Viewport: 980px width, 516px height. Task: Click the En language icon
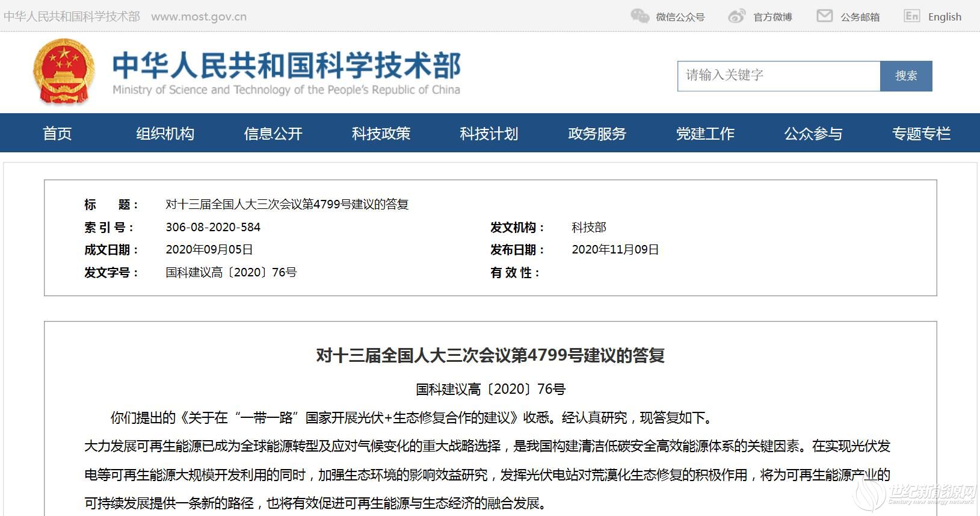click(x=911, y=16)
